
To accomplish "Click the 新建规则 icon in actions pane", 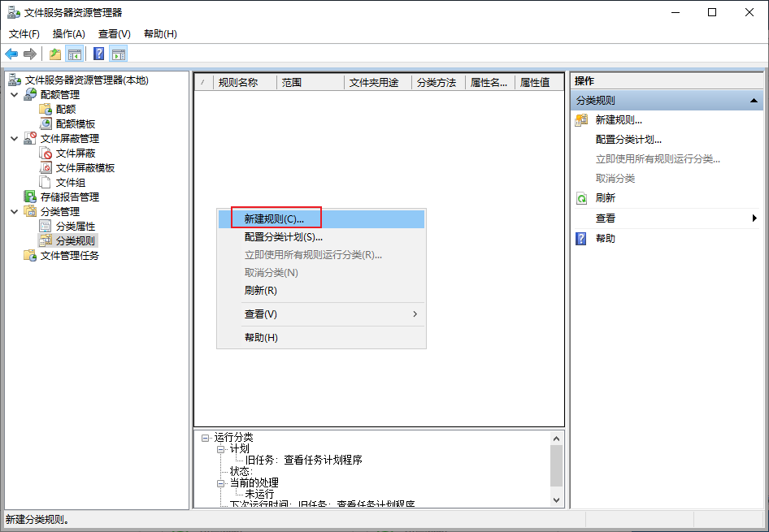I will click(x=582, y=120).
